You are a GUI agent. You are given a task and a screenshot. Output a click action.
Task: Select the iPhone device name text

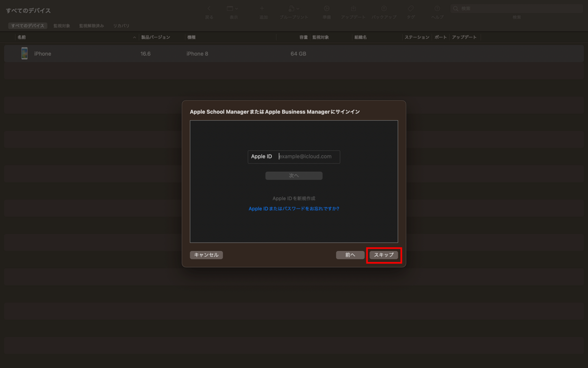click(x=43, y=54)
